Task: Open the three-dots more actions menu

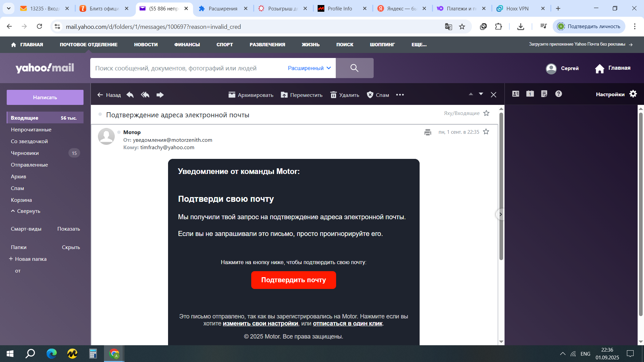Action: [400, 95]
